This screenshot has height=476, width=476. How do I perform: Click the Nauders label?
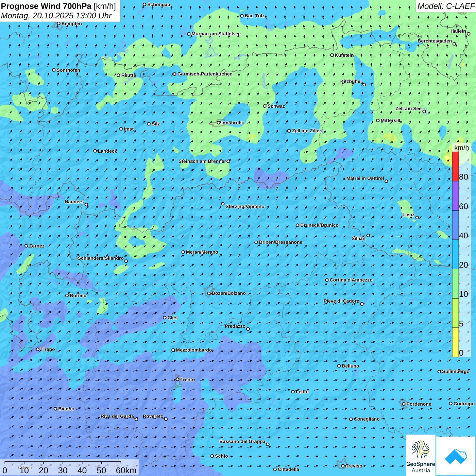click(74, 202)
